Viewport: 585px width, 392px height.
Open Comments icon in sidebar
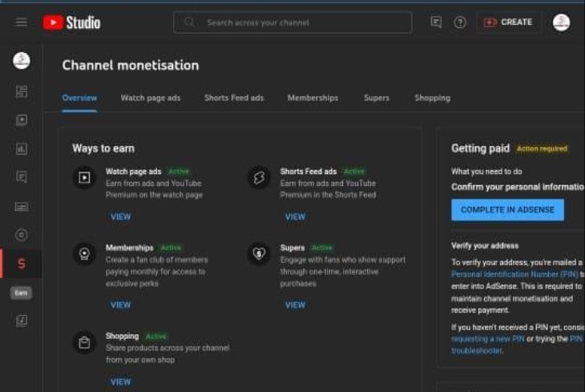22,177
